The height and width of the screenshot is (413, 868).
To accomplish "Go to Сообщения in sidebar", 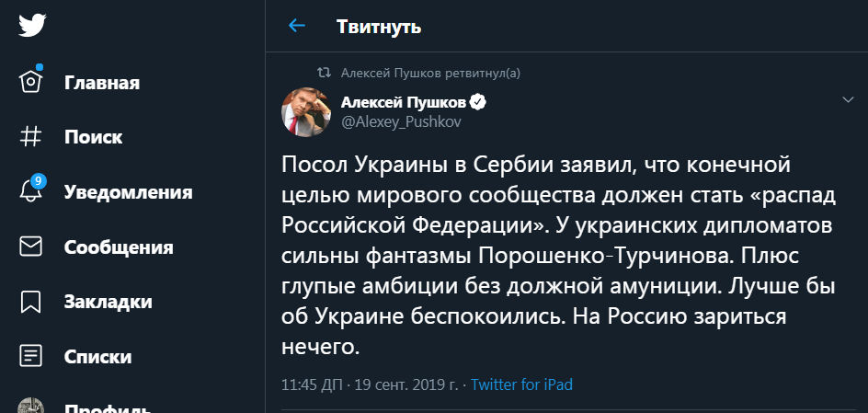I will coord(119,247).
